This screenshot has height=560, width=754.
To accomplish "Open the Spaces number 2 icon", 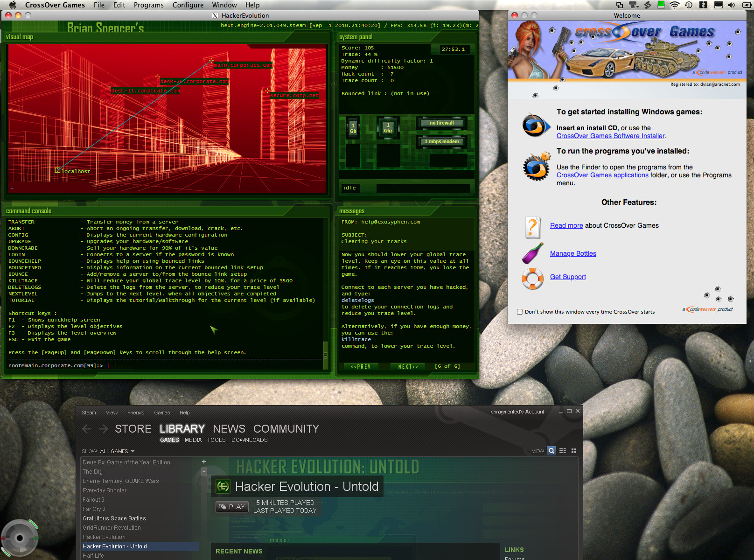I will pos(703,5).
